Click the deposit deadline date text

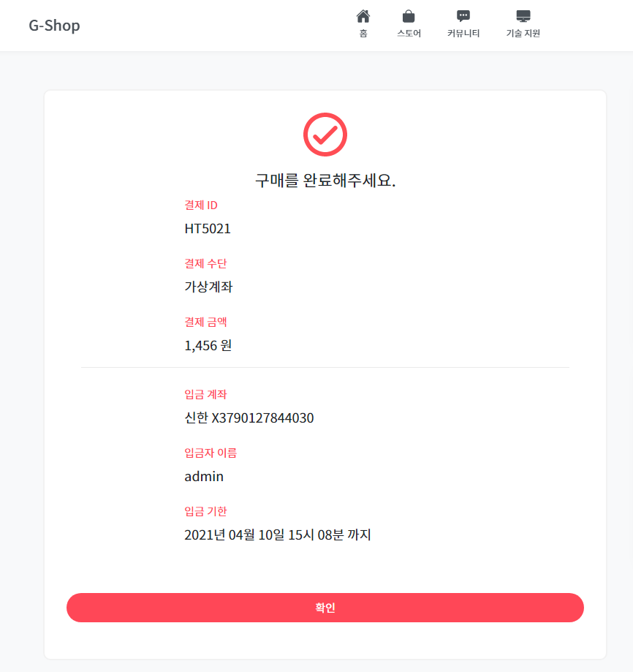[x=278, y=535]
